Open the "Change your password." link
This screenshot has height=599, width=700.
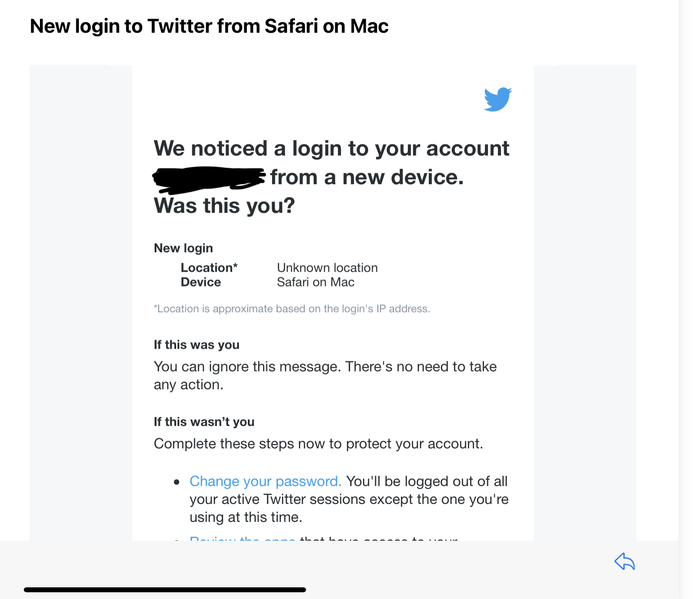(265, 481)
